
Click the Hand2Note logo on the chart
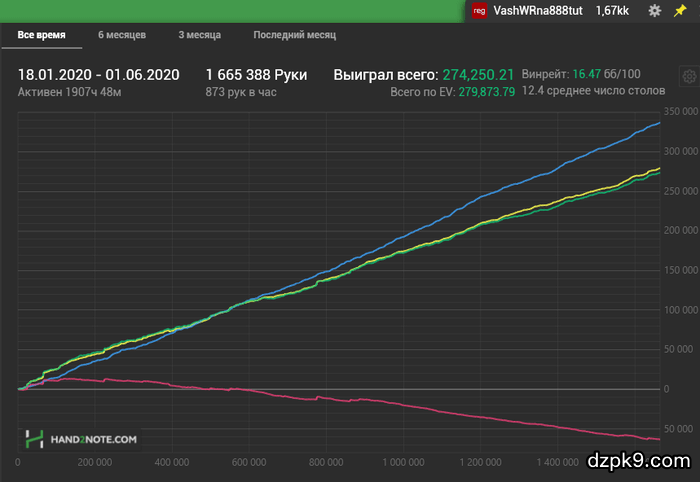click(83, 438)
